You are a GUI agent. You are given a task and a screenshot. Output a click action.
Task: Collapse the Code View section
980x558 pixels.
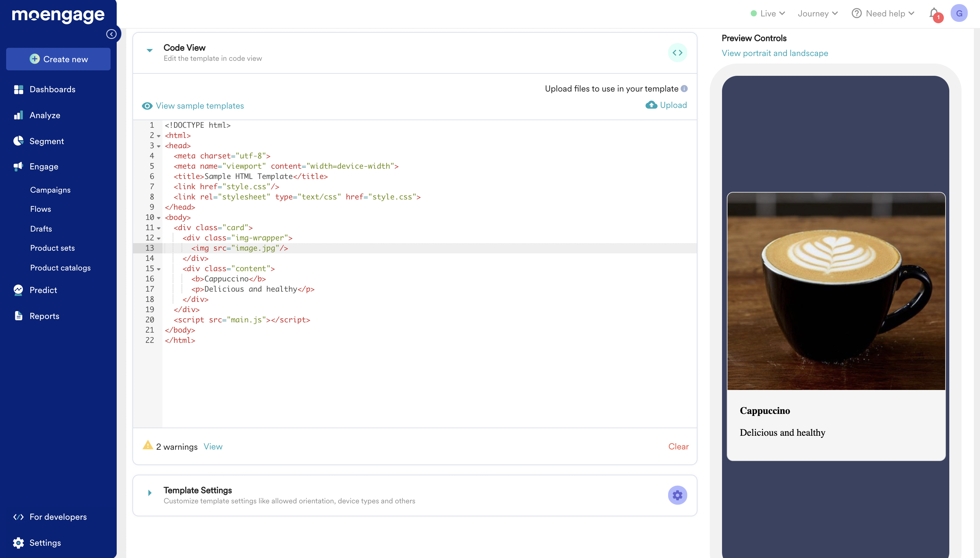(150, 50)
